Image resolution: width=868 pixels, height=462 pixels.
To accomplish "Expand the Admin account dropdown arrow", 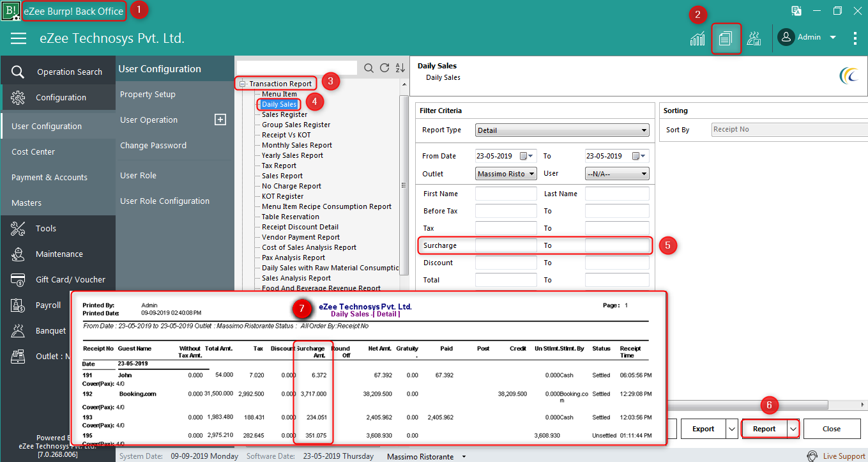I will (x=832, y=38).
